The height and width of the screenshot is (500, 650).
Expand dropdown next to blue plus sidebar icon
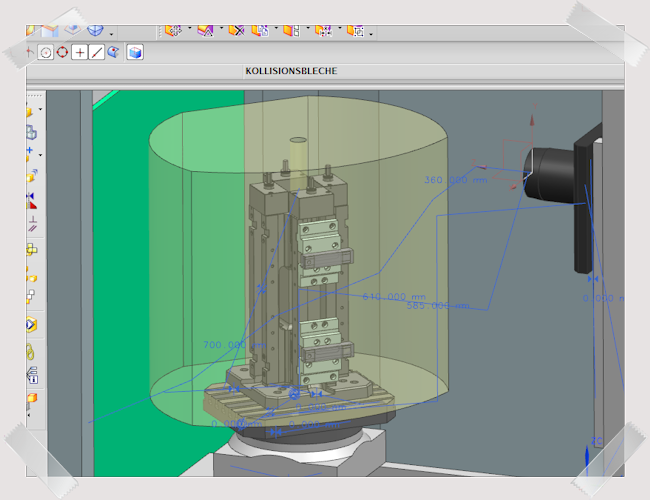pyautogui.click(x=41, y=155)
